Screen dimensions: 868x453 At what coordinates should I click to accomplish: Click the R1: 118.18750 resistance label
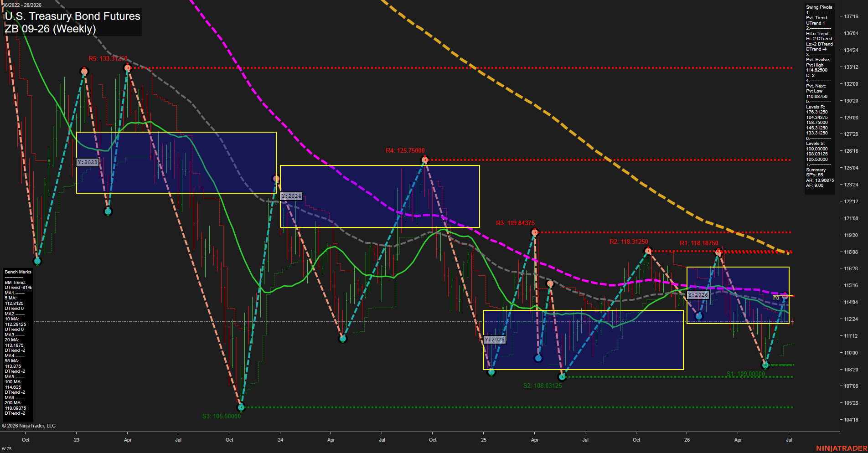(699, 243)
